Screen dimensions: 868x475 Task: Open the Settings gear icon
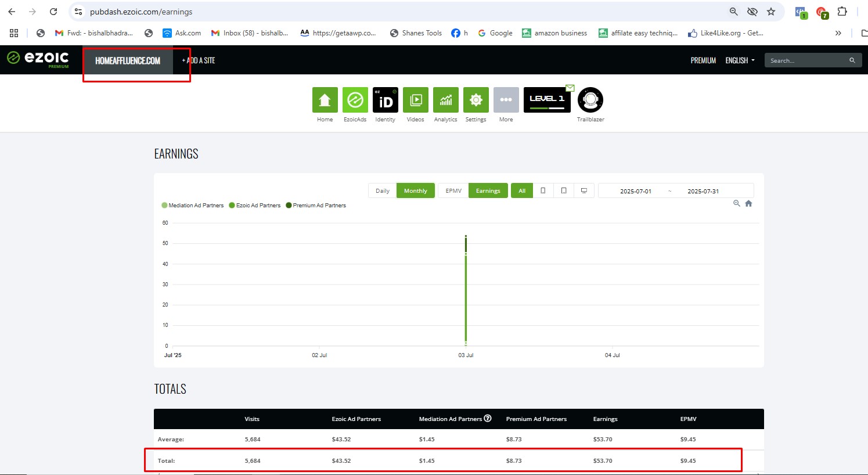coord(476,100)
